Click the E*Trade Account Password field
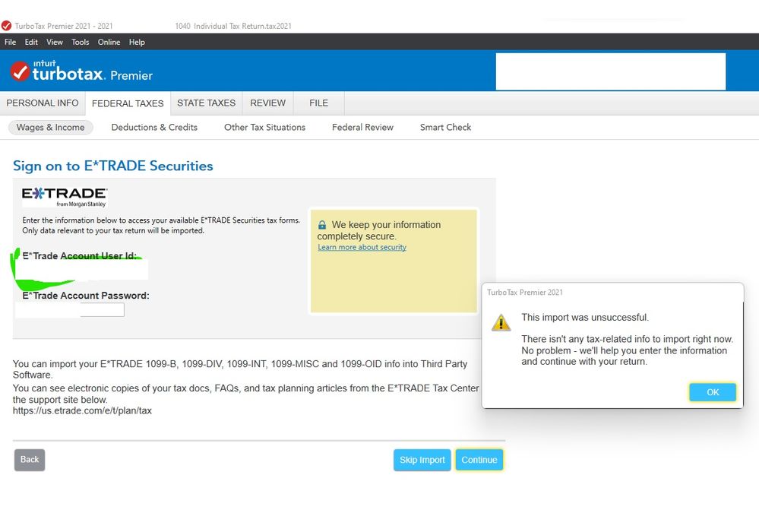 [x=70, y=310]
